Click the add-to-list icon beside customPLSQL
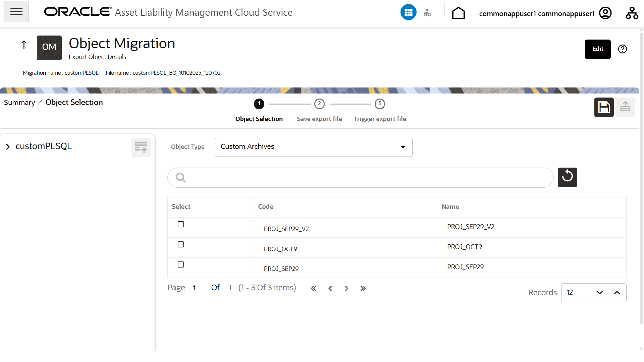Screen dimensions: 644x362 coord(141,147)
